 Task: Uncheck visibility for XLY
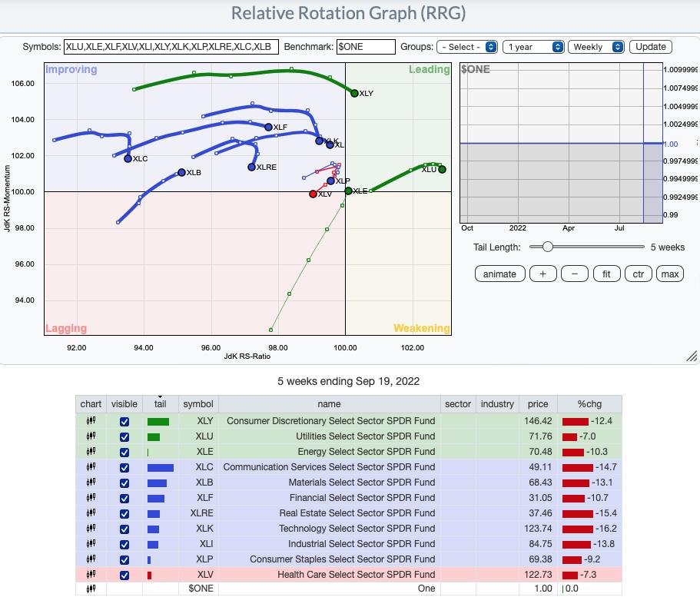click(x=124, y=422)
